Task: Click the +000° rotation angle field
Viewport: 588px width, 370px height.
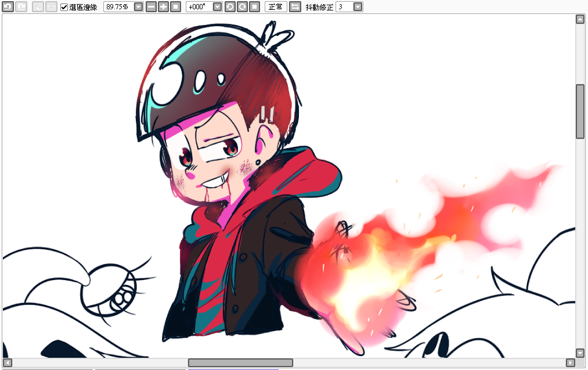Action: coord(199,7)
